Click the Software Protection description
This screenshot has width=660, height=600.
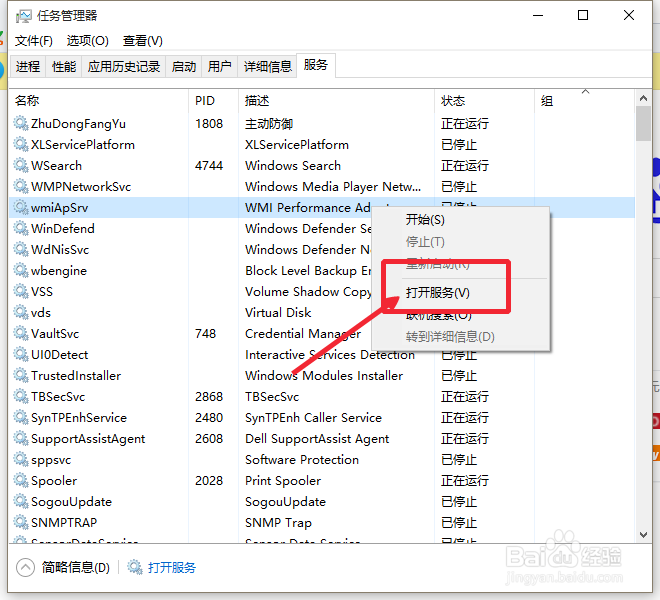point(302,460)
